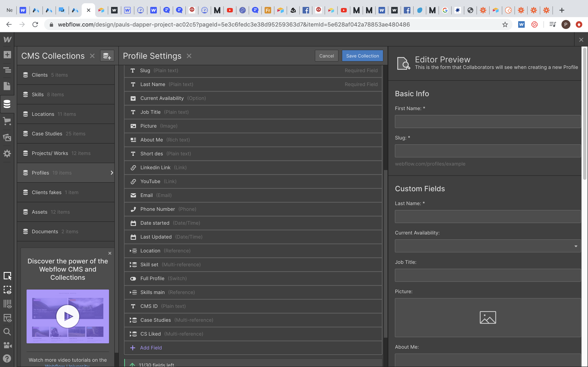
Task: Toggle the visibility of Profiles collection
Action: pos(112,172)
